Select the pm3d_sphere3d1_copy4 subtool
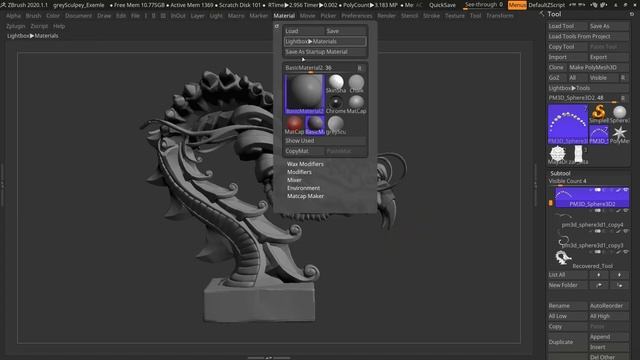640x360 pixels. (592, 219)
